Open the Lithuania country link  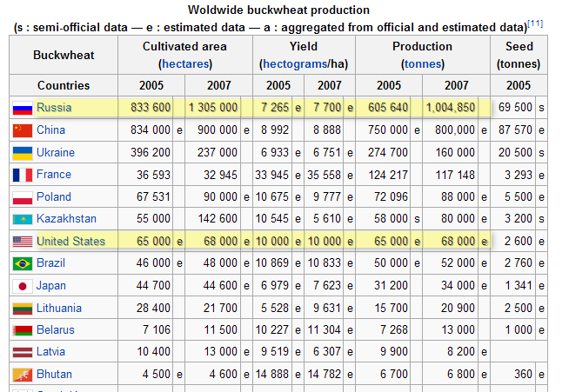(59, 308)
